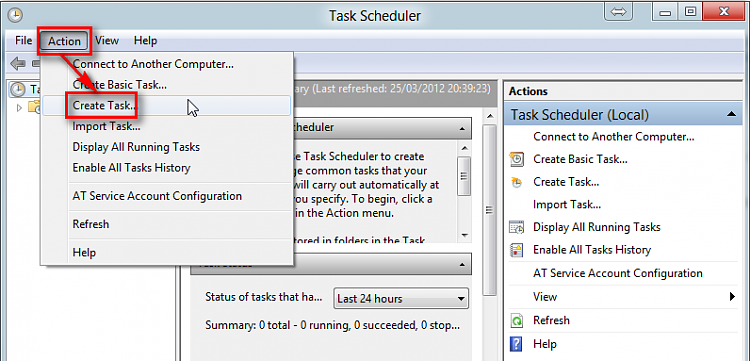Select the Task Scheduler root tree item
The width and height of the screenshot is (750, 361).
25,89
